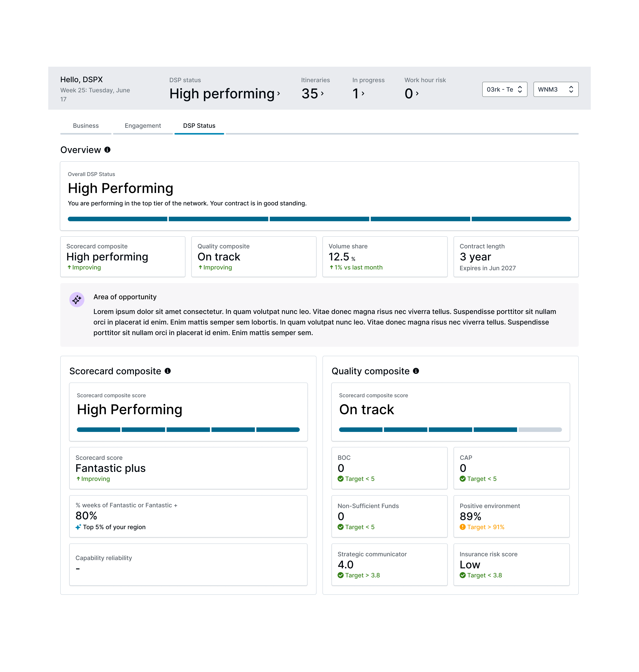Click the sparkle icon beside Area of opportunity
The width and height of the screenshot is (639, 672).
(x=77, y=300)
